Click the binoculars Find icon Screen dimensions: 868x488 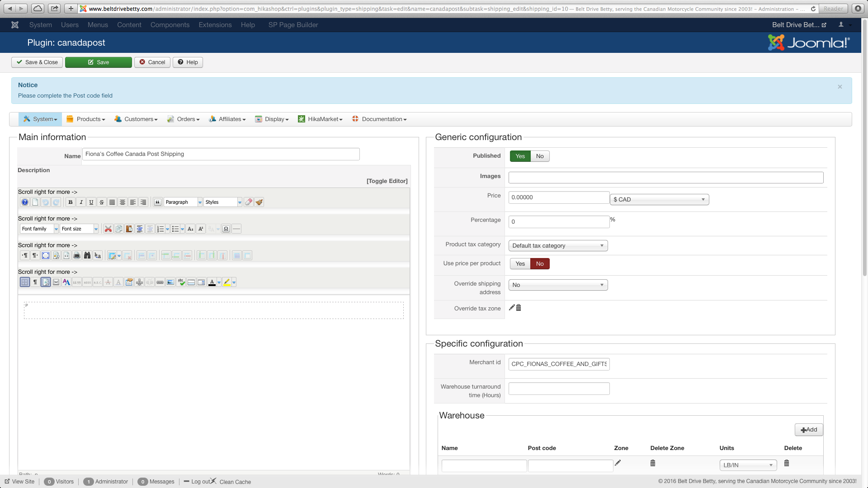tap(87, 255)
